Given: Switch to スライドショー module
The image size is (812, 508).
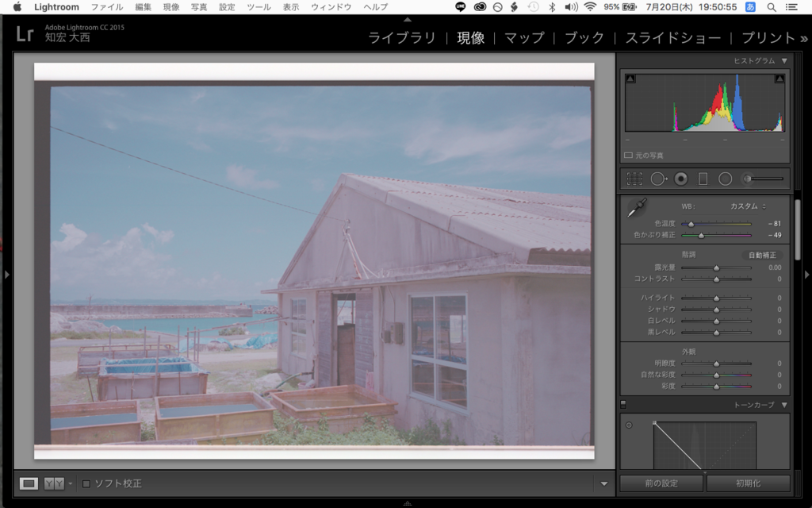Looking at the screenshot, I should coord(672,38).
